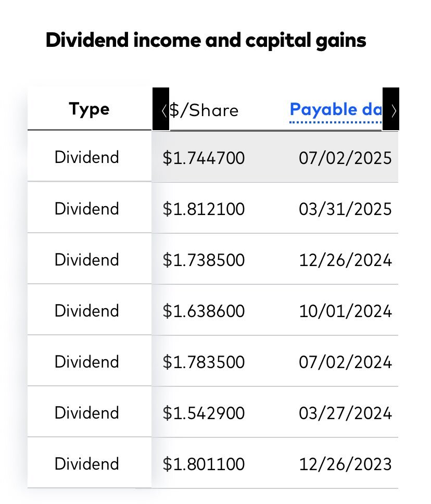Select the $1.812100 share amount
The image size is (431, 504).
click(204, 209)
